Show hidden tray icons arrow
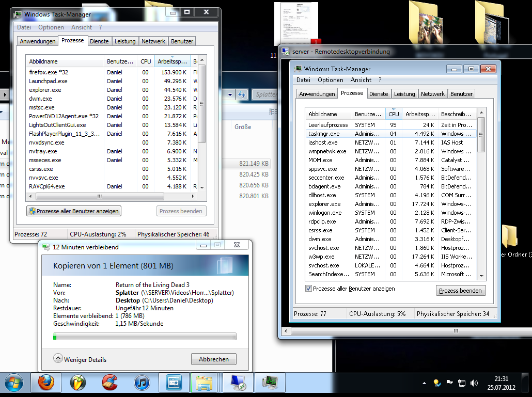This screenshot has height=397, width=532. tap(424, 384)
